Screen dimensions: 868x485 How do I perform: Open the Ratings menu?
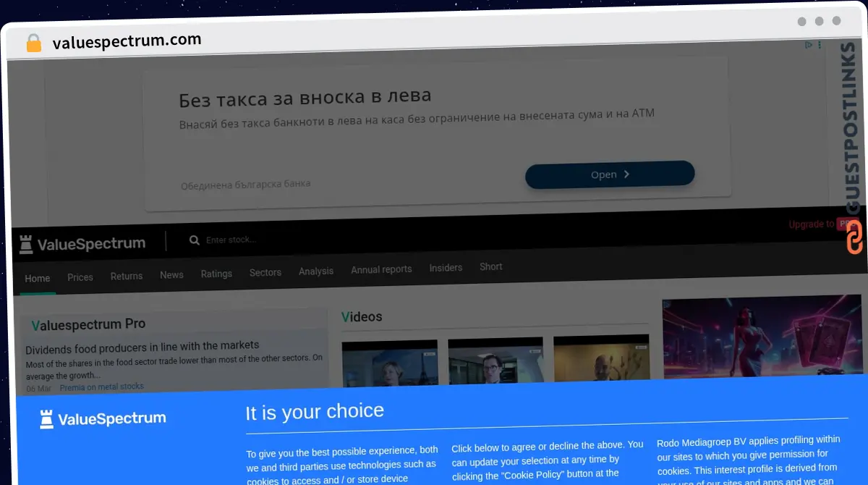(216, 274)
